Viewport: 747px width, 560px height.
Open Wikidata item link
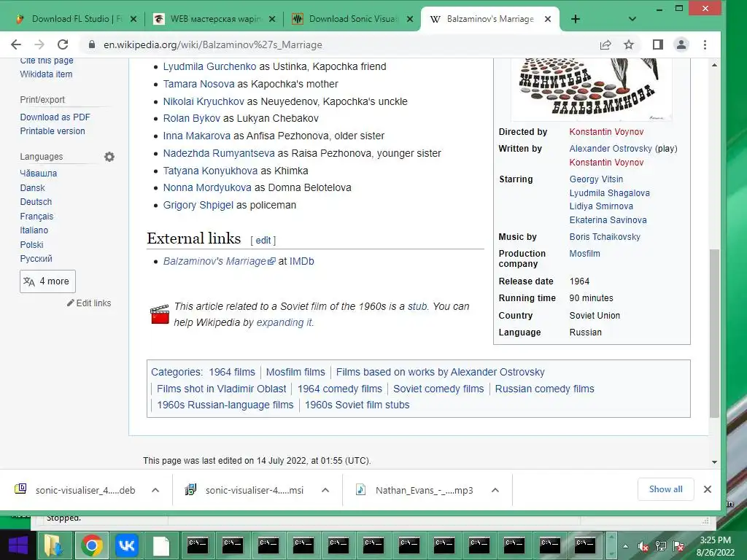pos(46,74)
